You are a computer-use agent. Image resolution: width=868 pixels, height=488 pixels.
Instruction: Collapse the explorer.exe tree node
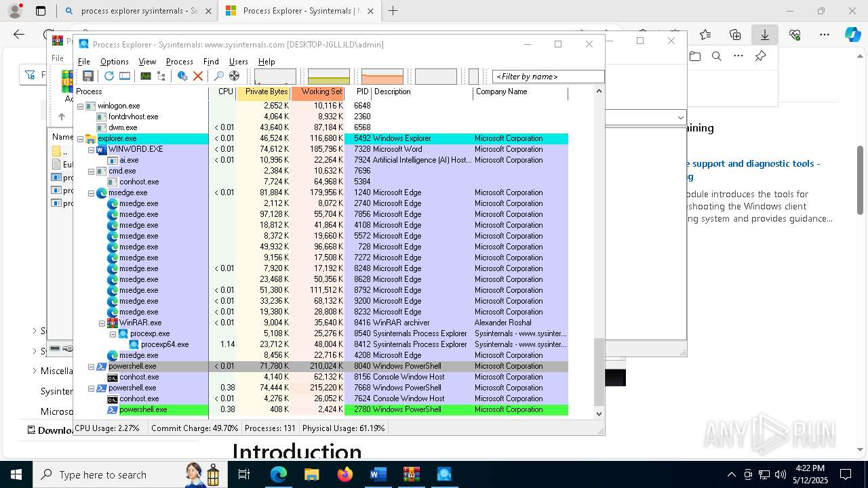click(x=80, y=138)
